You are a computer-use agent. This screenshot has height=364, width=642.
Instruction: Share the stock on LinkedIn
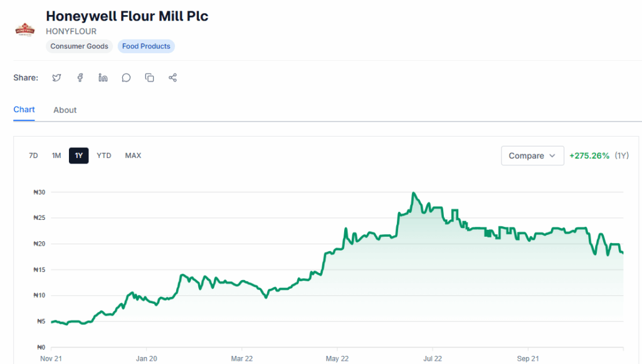tap(103, 78)
